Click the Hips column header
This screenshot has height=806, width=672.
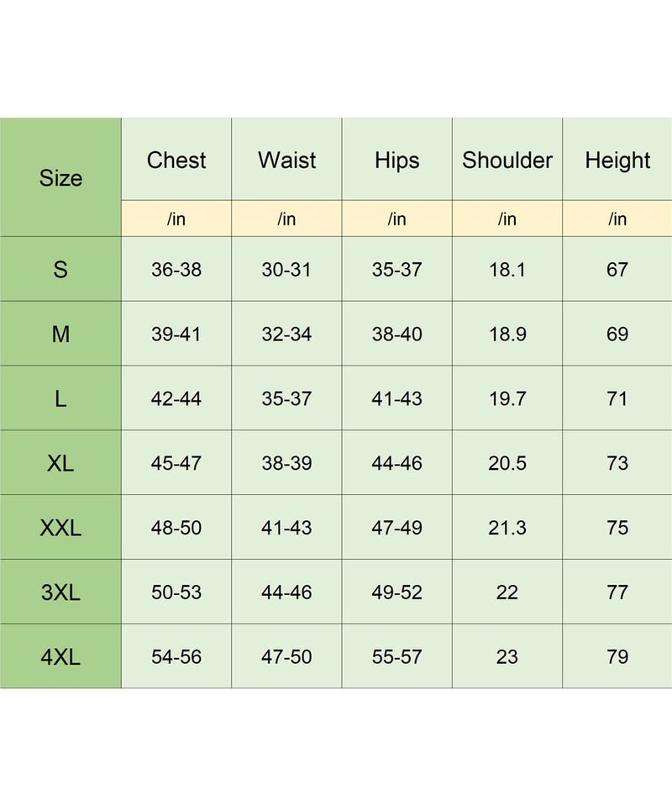coord(396,160)
